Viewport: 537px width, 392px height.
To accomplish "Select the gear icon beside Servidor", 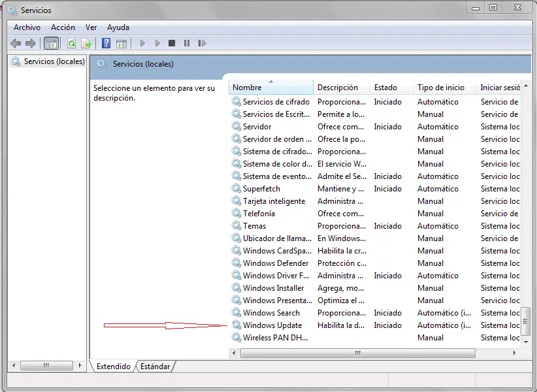I will 236,126.
